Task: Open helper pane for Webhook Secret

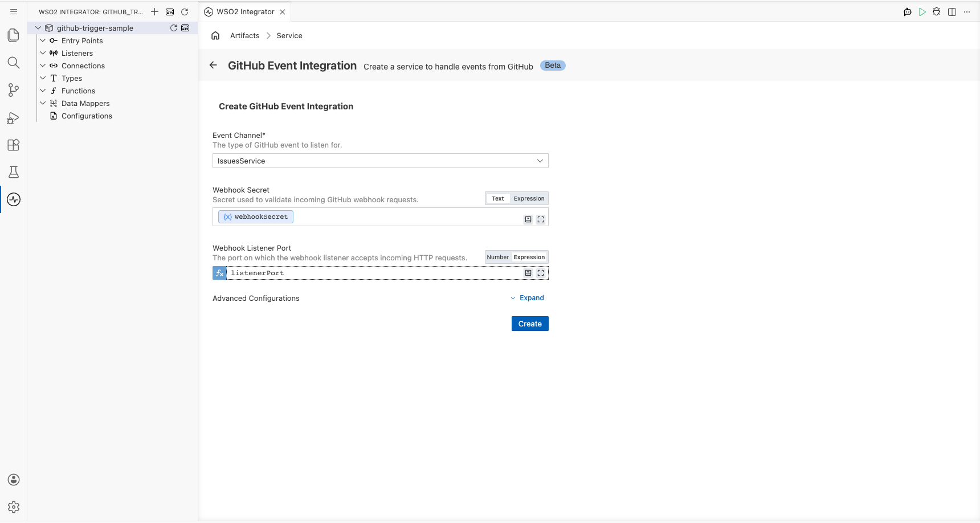Action: 528,219
